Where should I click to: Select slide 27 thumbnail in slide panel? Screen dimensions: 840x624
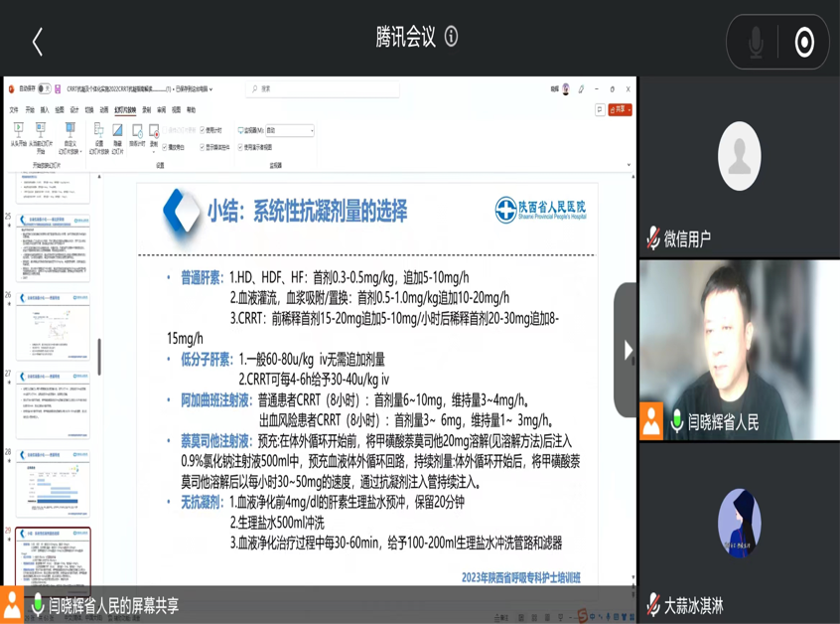click(53, 407)
